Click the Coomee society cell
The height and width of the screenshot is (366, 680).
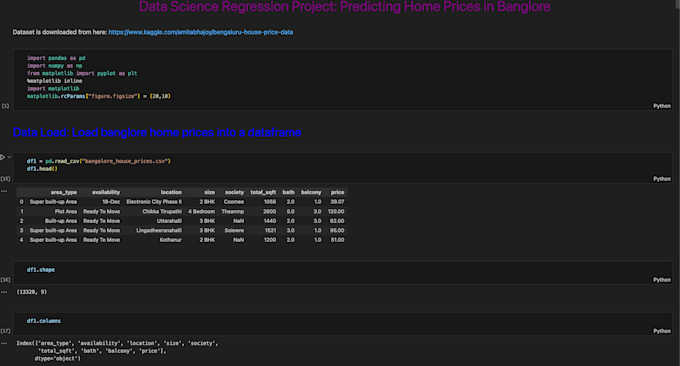[234, 202]
